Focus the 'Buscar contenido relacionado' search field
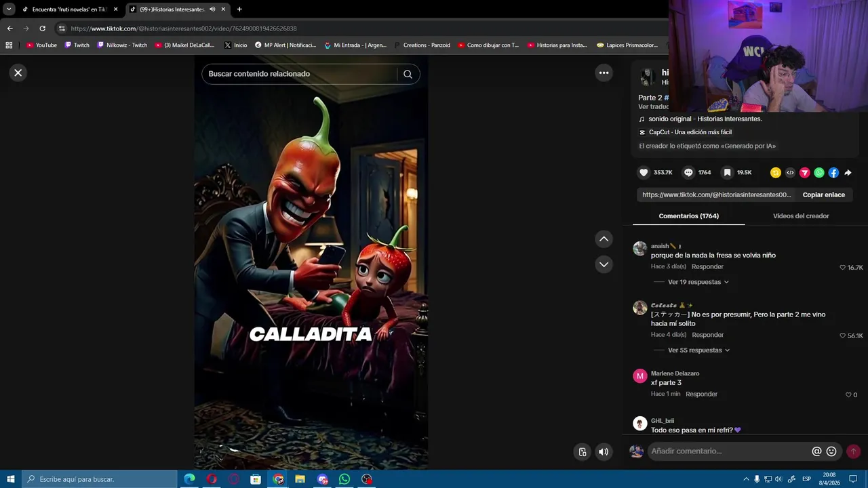The width and height of the screenshot is (868, 488). tap(301, 74)
